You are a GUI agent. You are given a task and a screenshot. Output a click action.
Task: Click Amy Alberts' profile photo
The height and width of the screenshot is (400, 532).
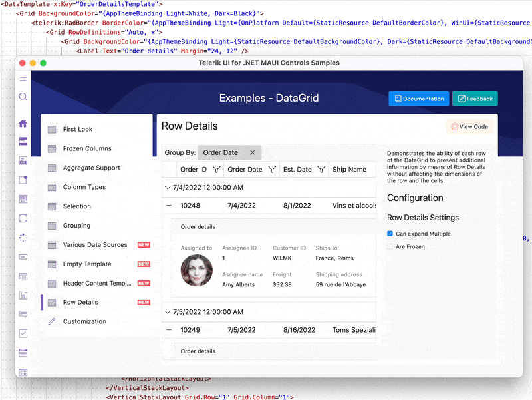click(x=196, y=270)
